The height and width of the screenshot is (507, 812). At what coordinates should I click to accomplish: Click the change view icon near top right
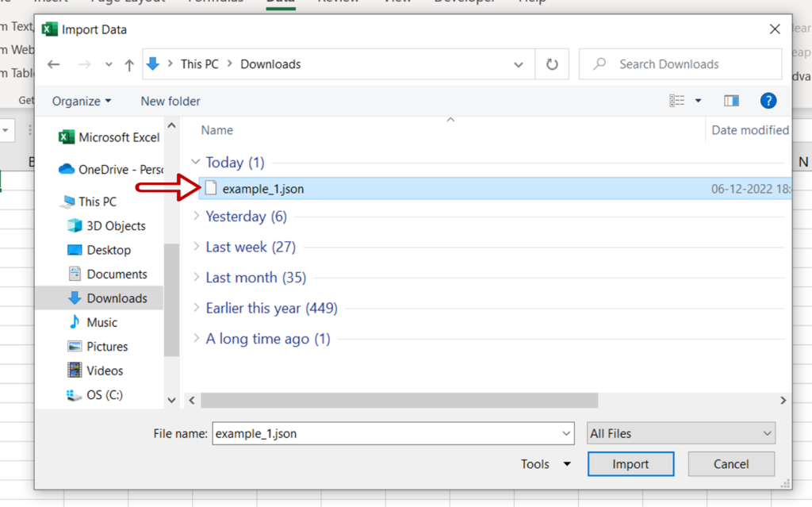678,100
